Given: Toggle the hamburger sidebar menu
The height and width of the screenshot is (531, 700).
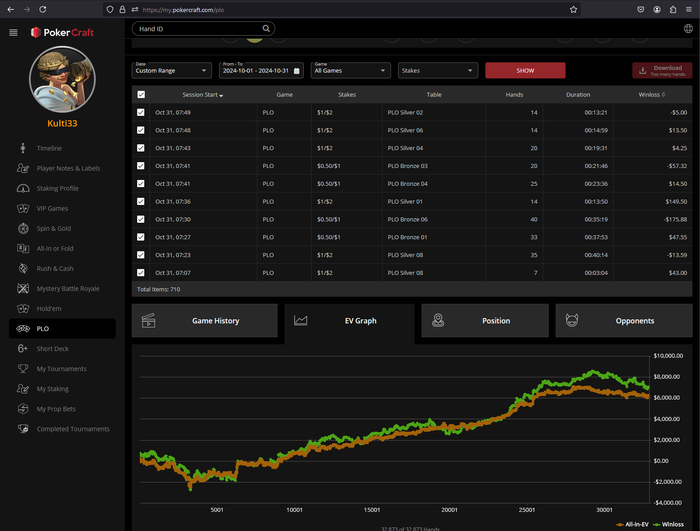Looking at the screenshot, I should 13,32.
